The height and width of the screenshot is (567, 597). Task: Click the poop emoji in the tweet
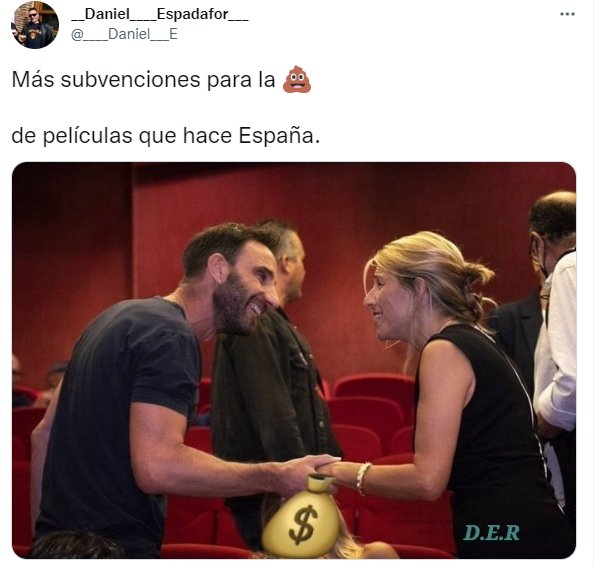[297, 80]
